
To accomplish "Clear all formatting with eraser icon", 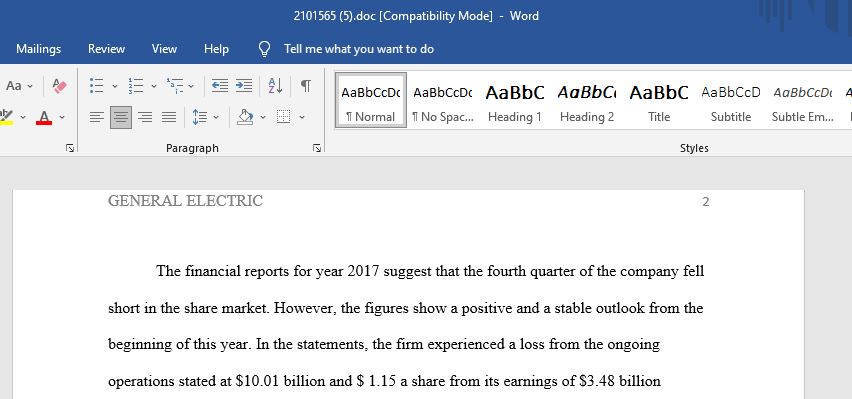I will [x=59, y=86].
